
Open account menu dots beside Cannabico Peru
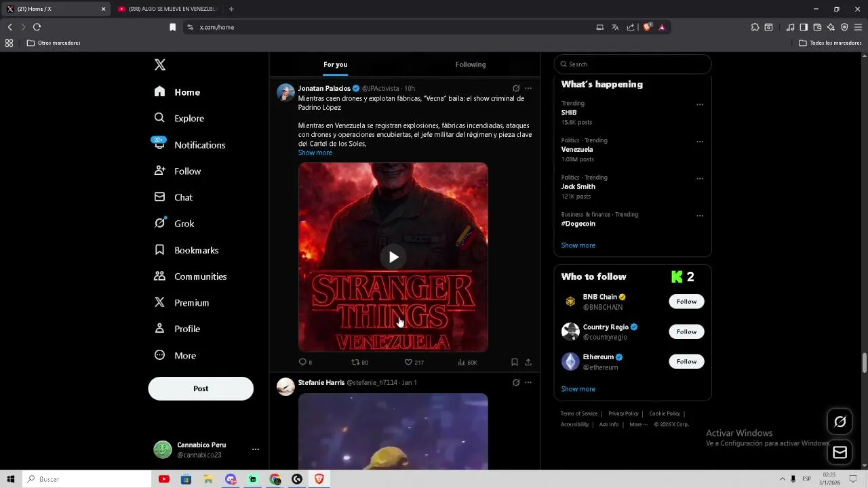coord(256,449)
